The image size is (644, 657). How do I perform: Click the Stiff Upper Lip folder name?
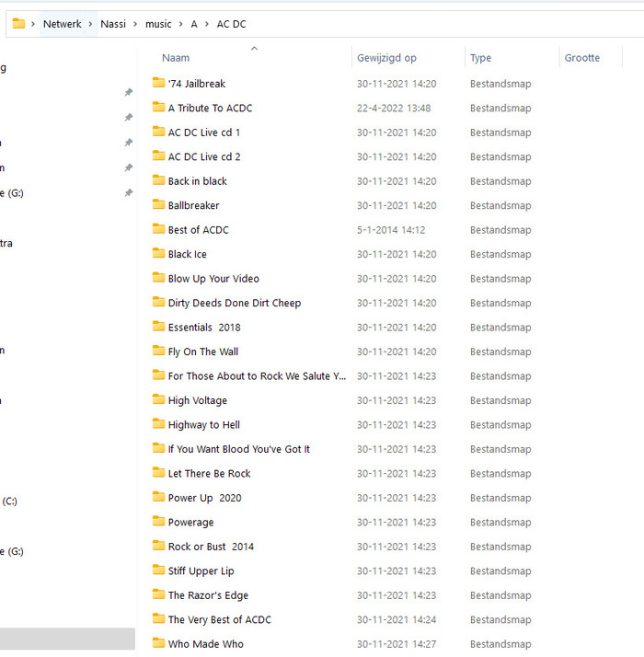(201, 571)
